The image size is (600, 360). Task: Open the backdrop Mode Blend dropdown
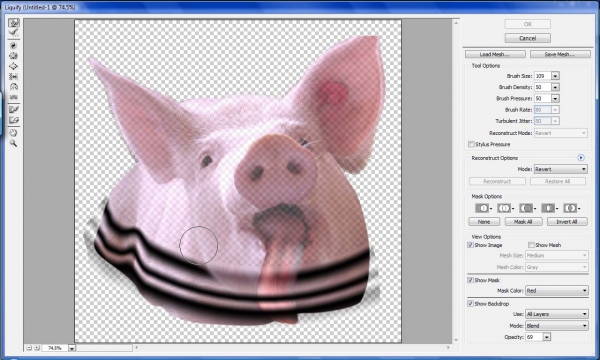(556, 326)
